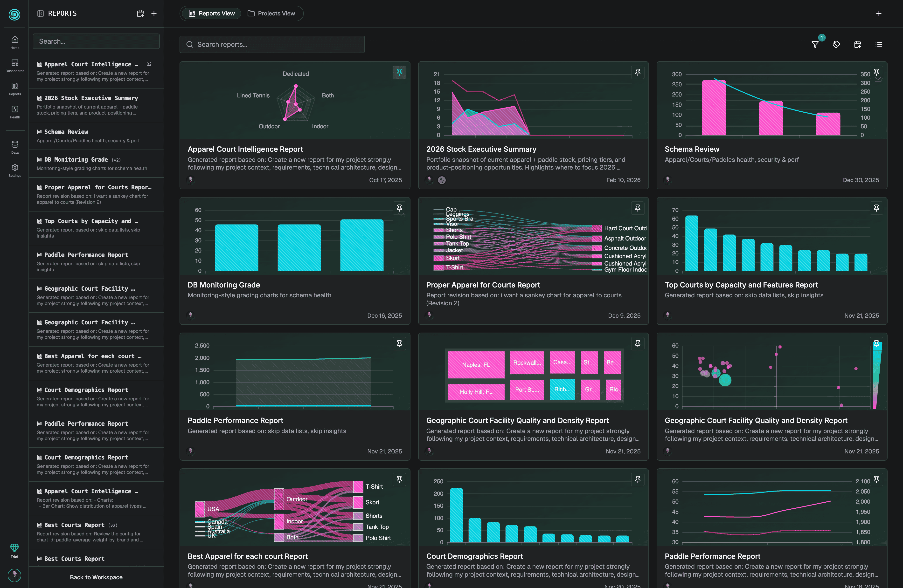Pin the 2026 Stock Executive Summary card
Image resolution: width=903 pixels, height=588 pixels.
tap(638, 72)
